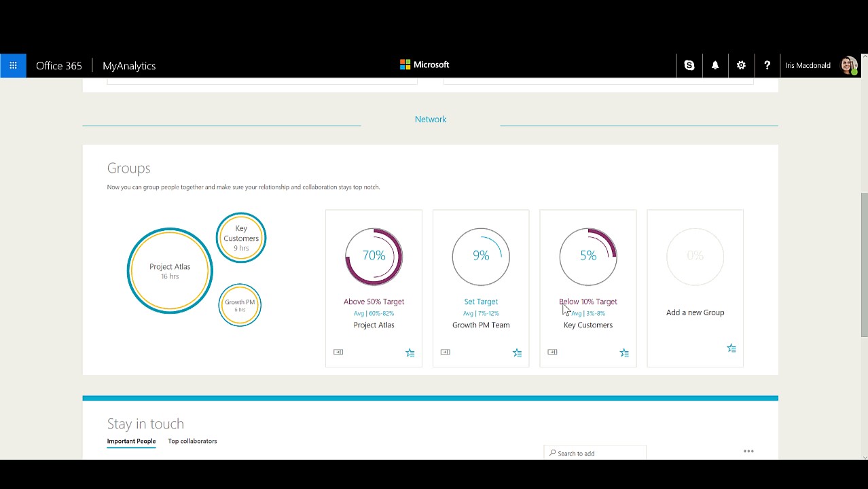Click the 70% Project Atlas progress ring
Viewport: 868px width, 489px height.
click(x=374, y=256)
